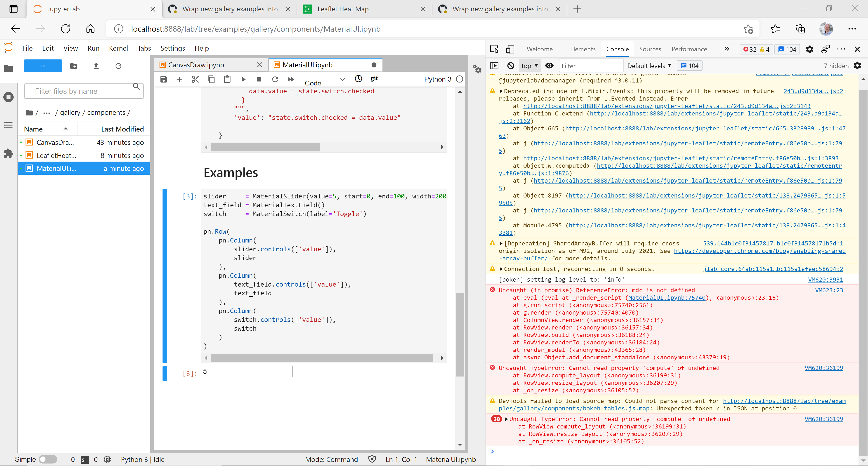
Task: Open the extension manager puzzle icon
Action: pyautogui.click(x=8, y=153)
